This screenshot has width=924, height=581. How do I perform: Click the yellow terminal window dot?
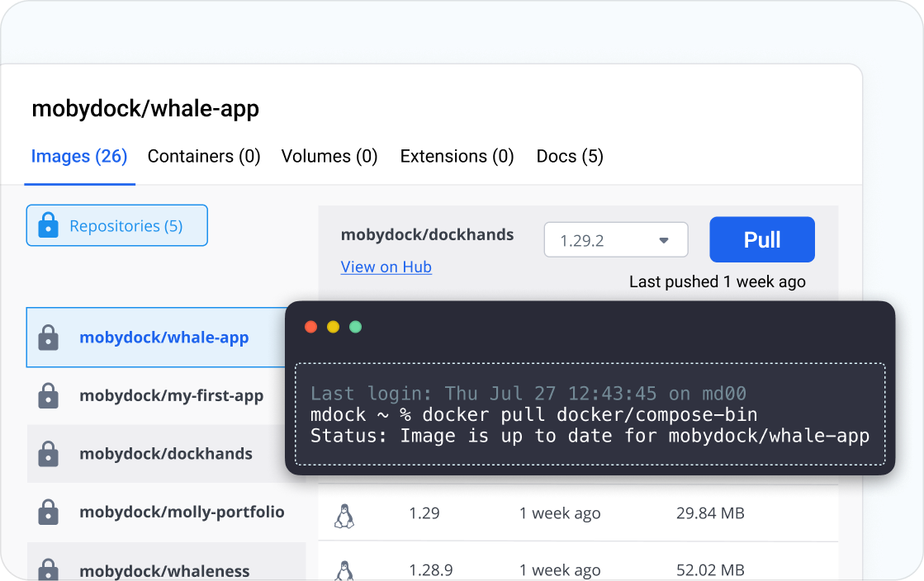pyautogui.click(x=334, y=327)
